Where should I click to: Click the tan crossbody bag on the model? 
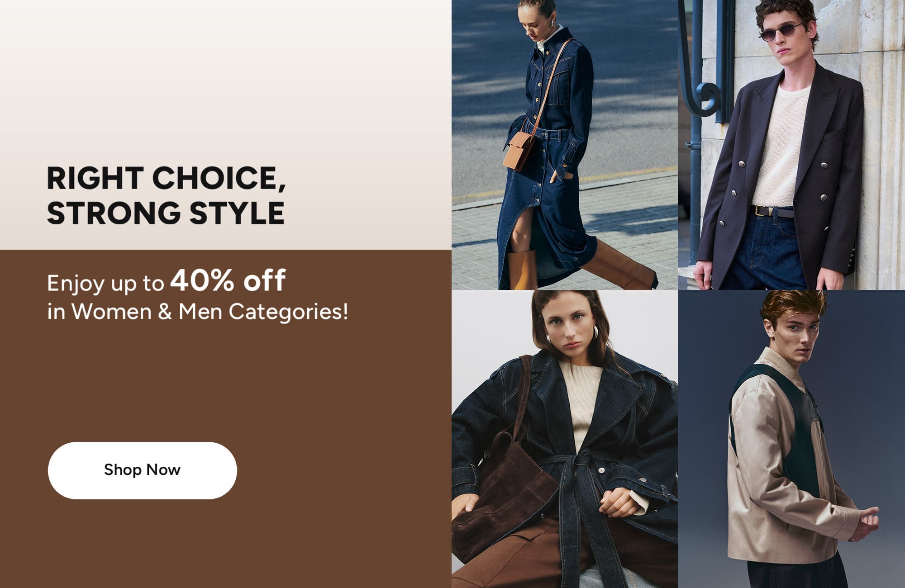pyautogui.click(x=520, y=151)
